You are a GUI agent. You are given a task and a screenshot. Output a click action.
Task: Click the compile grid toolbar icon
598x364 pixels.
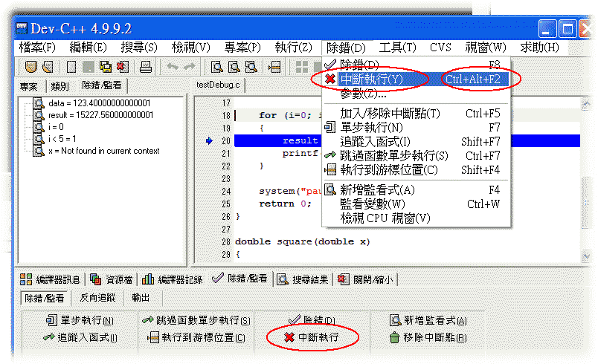[302, 67]
